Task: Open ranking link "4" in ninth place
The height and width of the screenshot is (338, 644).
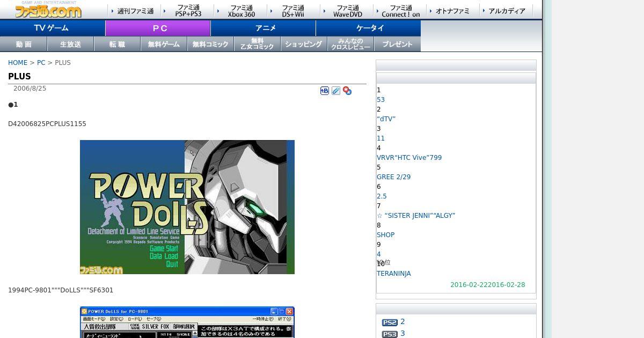Action: coord(379,254)
